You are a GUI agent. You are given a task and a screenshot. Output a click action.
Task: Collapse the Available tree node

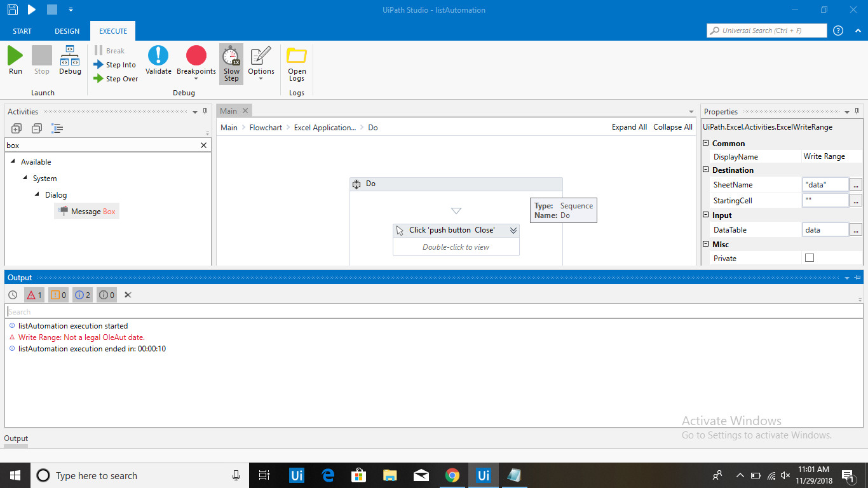coord(13,161)
